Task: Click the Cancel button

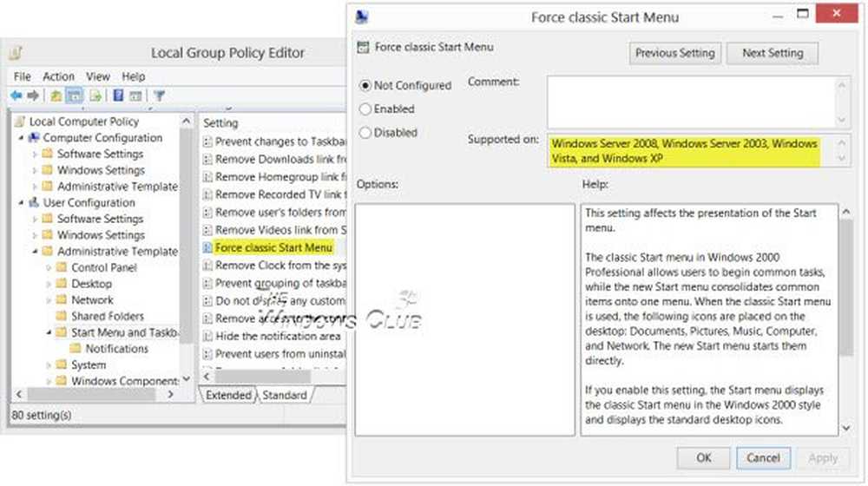Action: click(x=763, y=457)
